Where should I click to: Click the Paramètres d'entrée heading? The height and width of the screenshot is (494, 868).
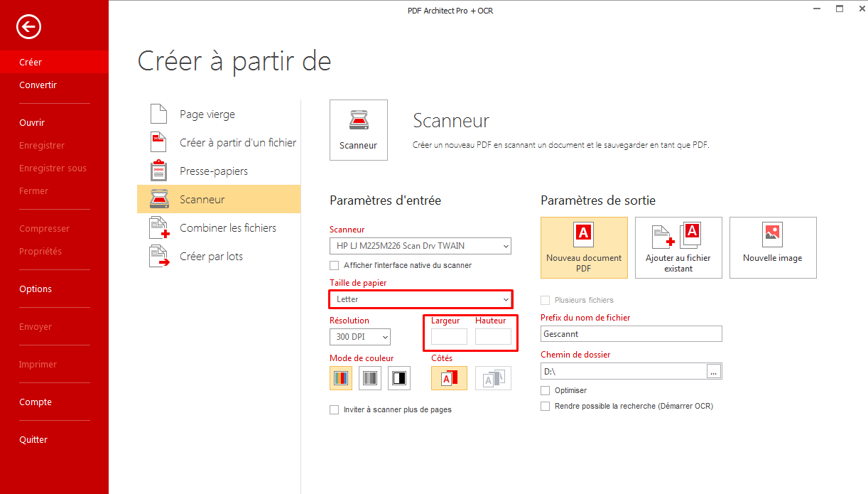point(385,200)
